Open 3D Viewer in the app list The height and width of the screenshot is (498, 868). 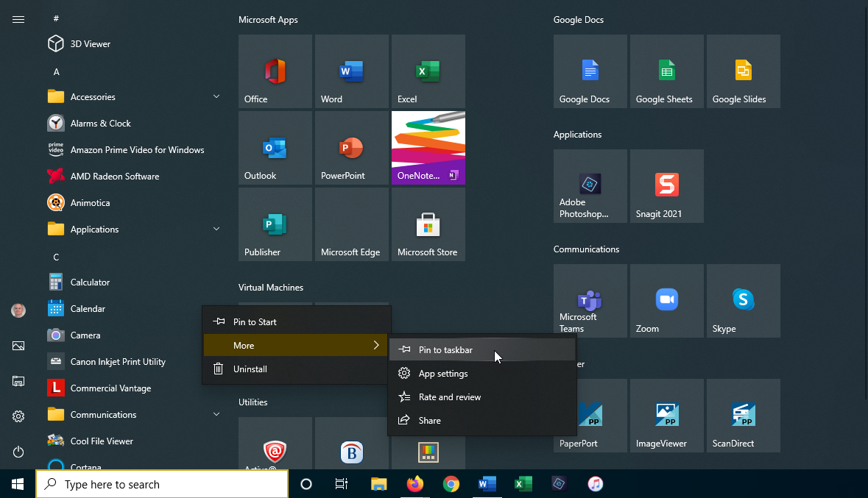point(134,43)
